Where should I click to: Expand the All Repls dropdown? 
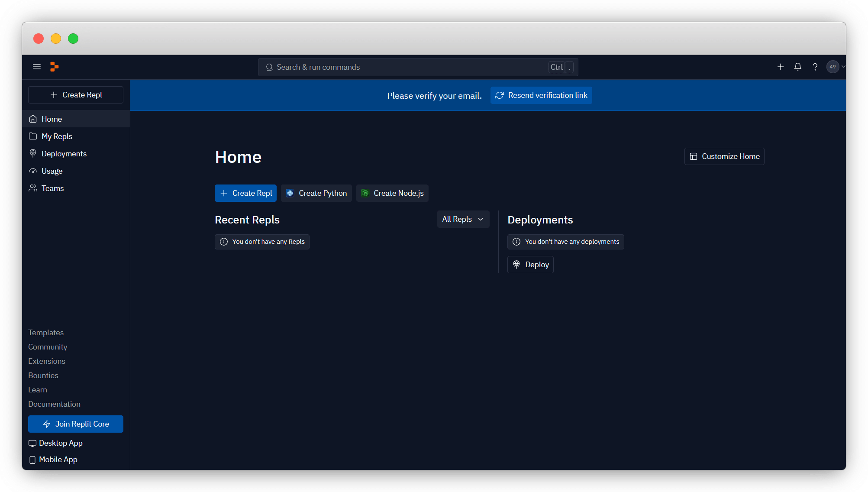click(463, 219)
